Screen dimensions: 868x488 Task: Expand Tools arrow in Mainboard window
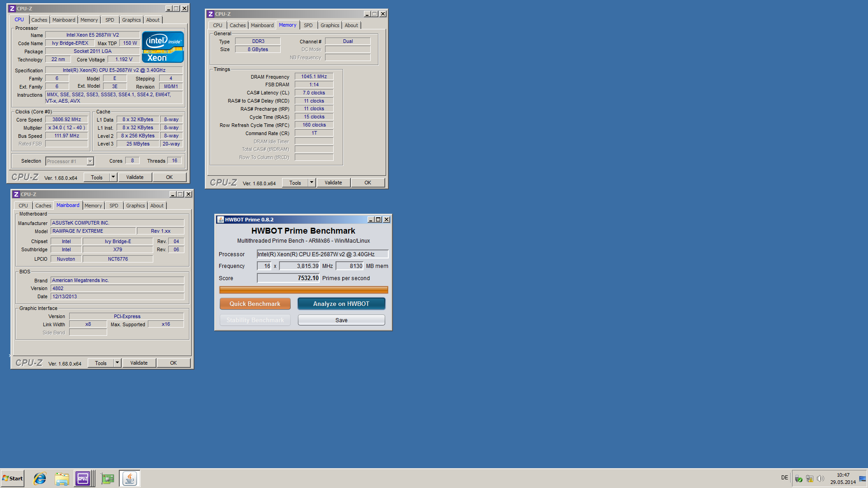click(x=118, y=363)
